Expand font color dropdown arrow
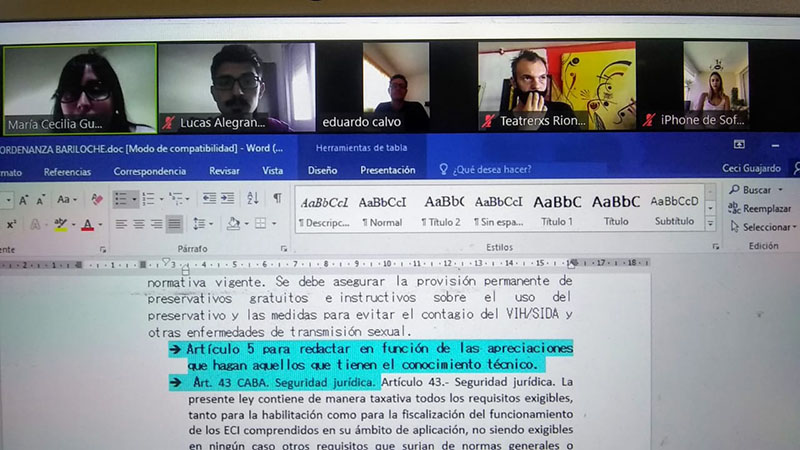Viewport: 800px width, 450px height. 101,224
